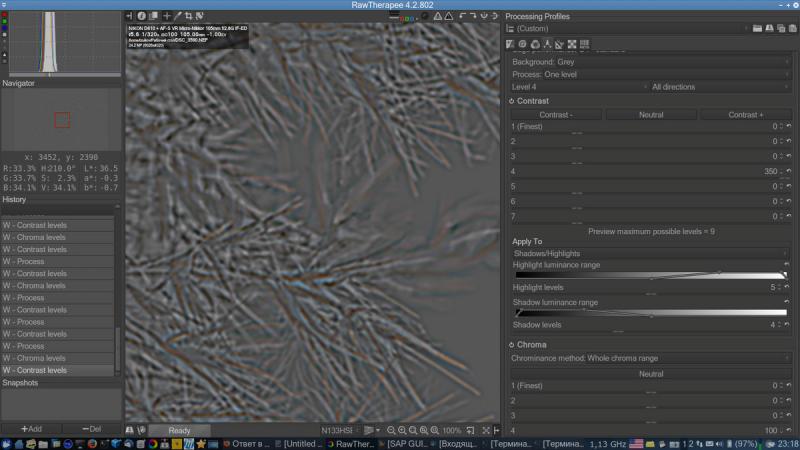Select the Crop tool
Image resolution: width=800 pixels, height=450 pixels.
188,16
